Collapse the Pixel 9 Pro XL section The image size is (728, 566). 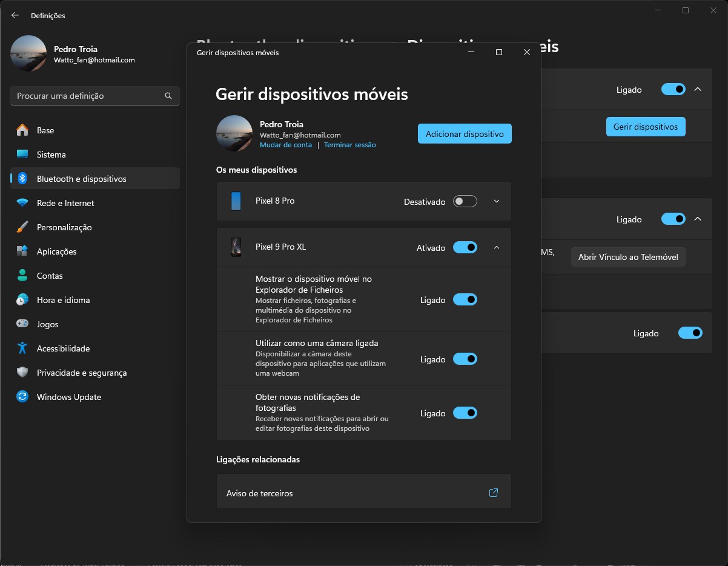point(497,247)
